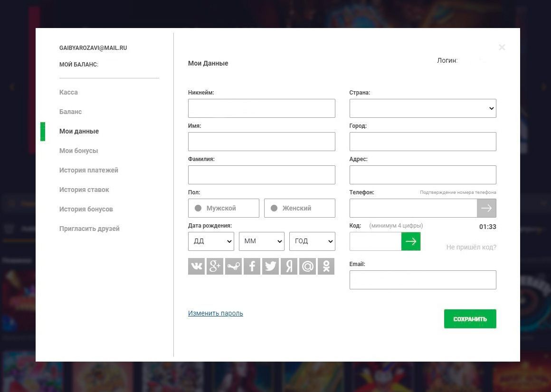Expand the ДД day dropdown
This screenshot has height=392, width=551.
click(211, 241)
